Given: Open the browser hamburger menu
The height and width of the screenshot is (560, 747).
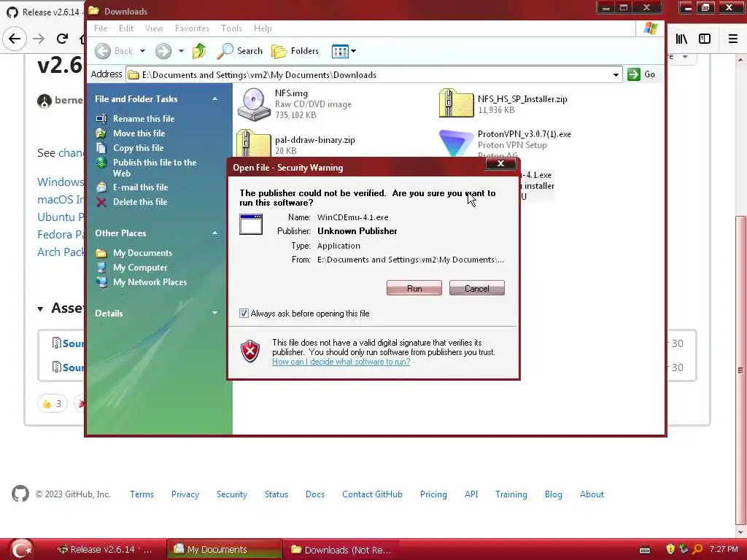Looking at the screenshot, I should pyautogui.click(x=733, y=39).
